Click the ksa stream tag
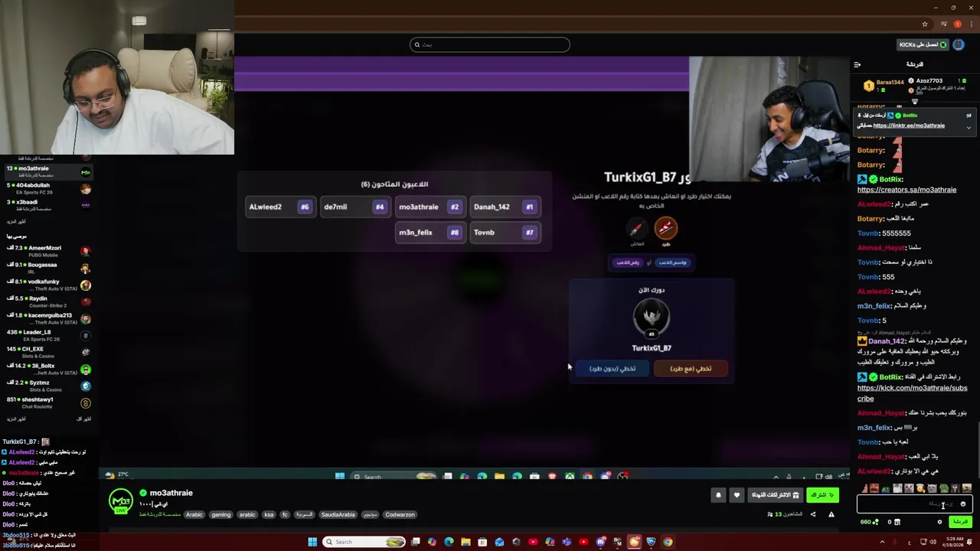This screenshot has height=551, width=980. click(x=269, y=515)
